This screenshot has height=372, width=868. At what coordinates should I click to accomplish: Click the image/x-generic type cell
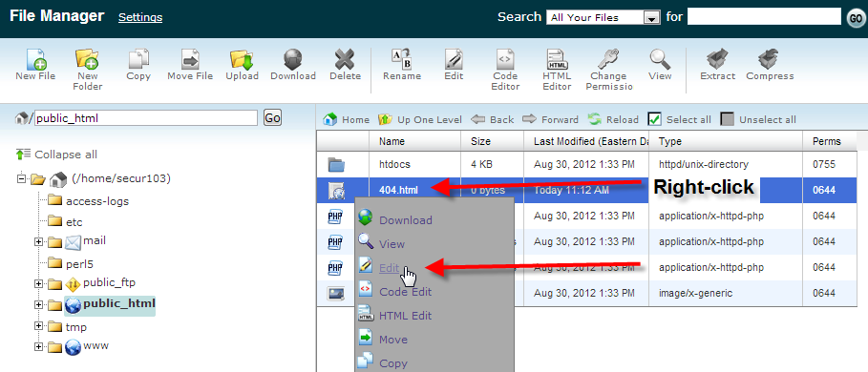pyautogui.click(x=695, y=293)
